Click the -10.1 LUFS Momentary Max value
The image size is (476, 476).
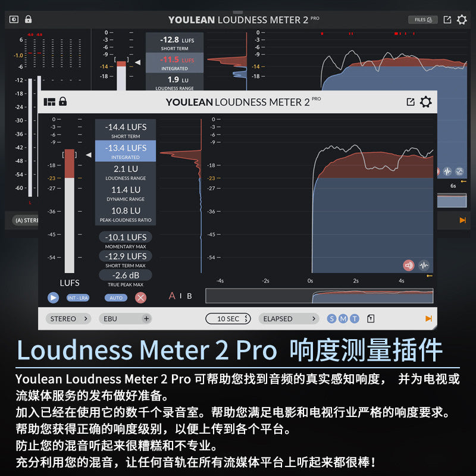pos(126,237)
